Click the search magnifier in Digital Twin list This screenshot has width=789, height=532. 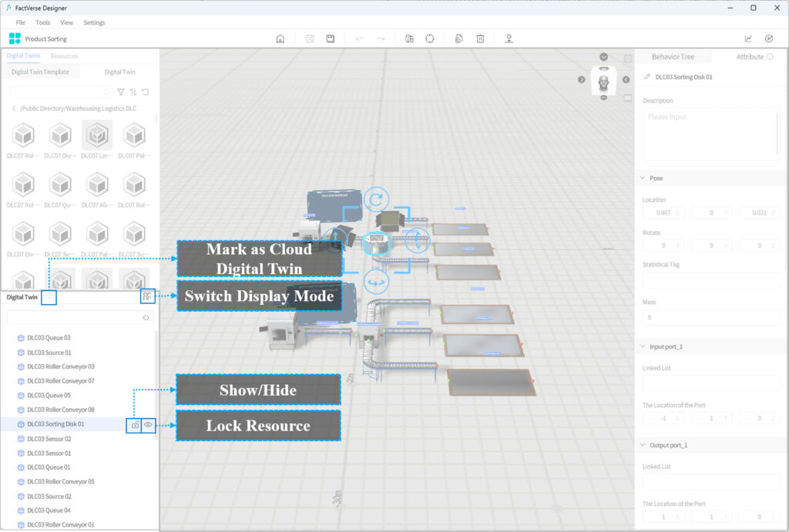[x=146, y=318]
